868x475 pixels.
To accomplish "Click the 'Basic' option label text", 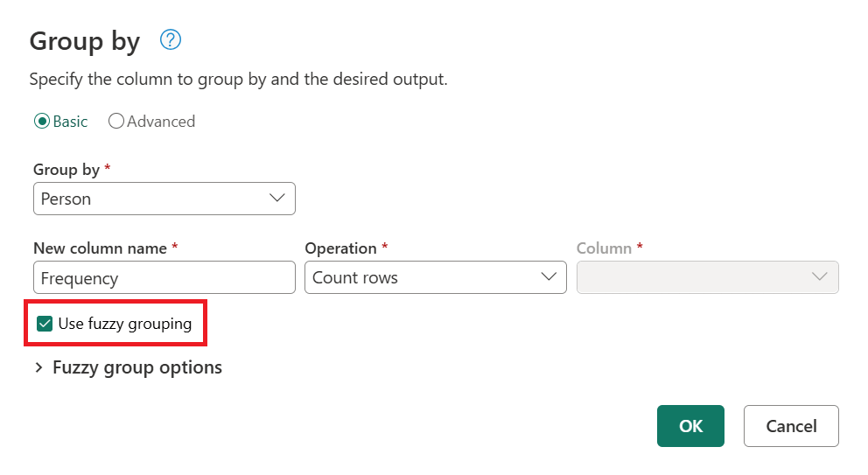I will pos(70,122).
